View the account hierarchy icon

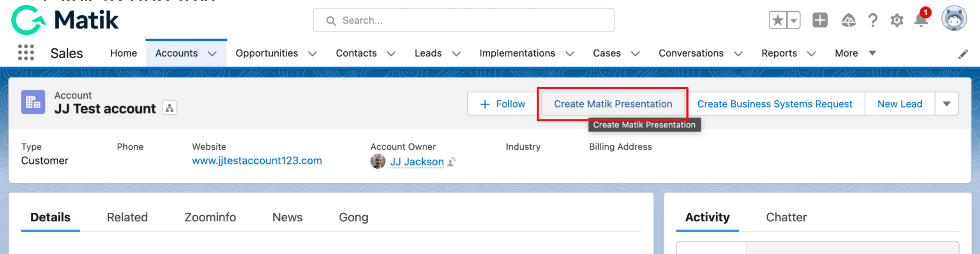170,108
